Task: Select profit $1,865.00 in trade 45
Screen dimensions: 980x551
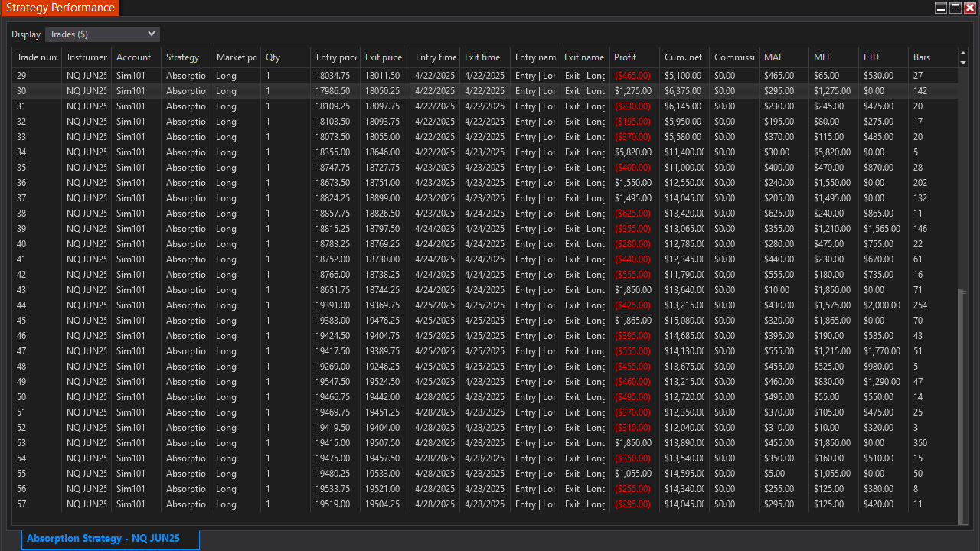Action: click(634, 321)
